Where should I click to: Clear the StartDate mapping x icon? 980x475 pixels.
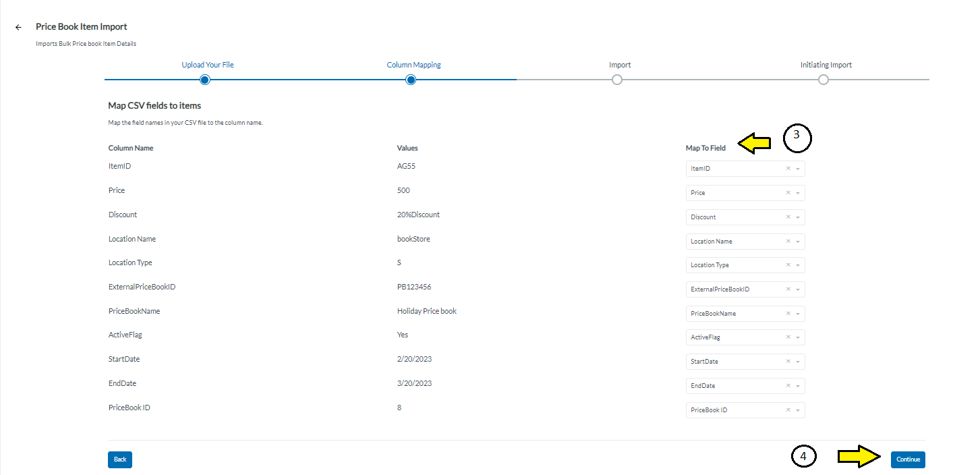pos(788,362)
